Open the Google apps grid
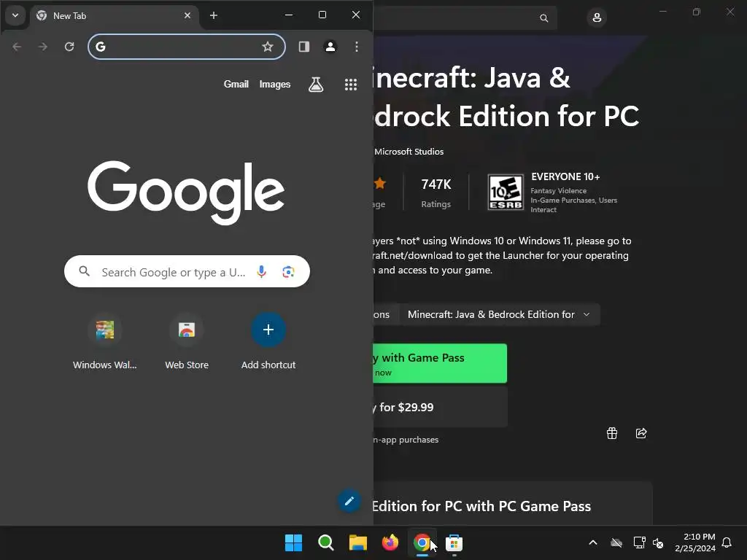The image size is (747, 560). (351, 85)
